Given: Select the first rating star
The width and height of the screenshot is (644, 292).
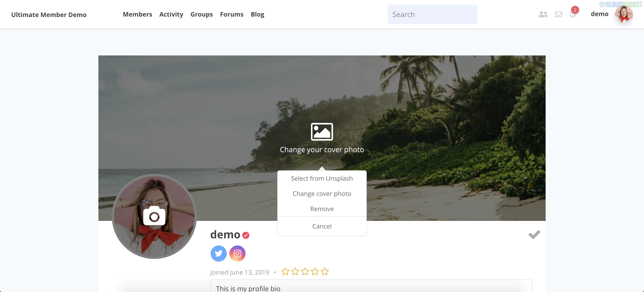Looking at the screenshot, I should 285,272.
